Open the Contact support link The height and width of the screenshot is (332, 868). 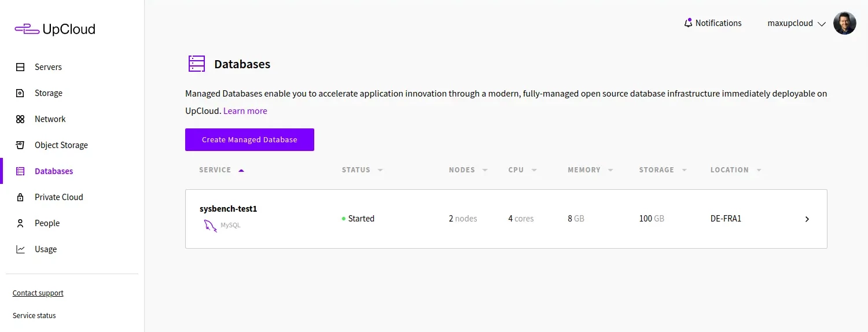pyautogui.click(x=38, y=293)
